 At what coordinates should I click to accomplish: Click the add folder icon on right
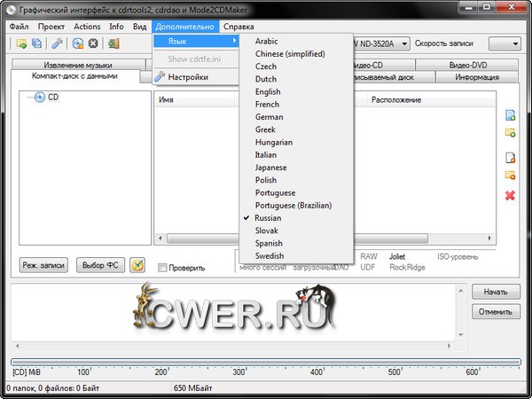[510, 133]
